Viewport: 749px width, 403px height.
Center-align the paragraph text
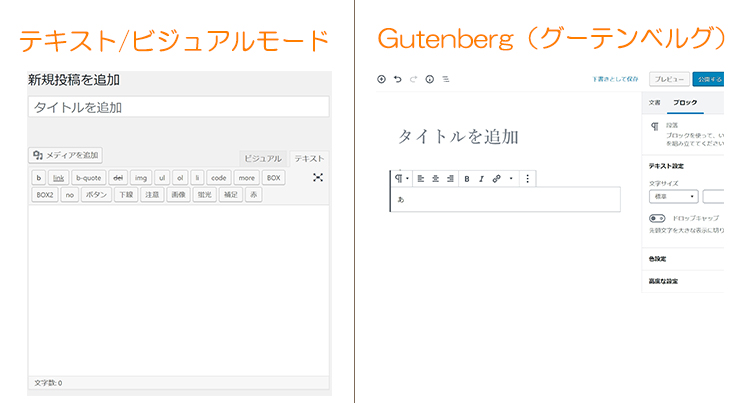(x=436, y=179)
